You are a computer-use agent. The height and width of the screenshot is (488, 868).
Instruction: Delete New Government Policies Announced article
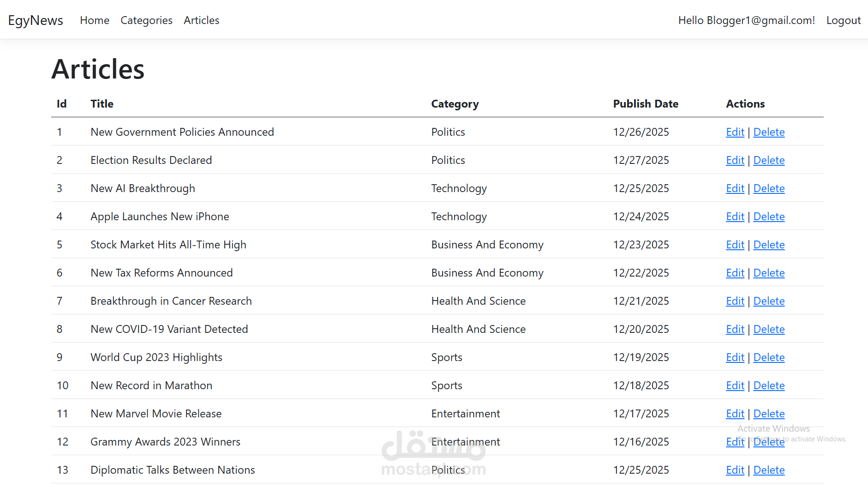(x=769, y=132)
